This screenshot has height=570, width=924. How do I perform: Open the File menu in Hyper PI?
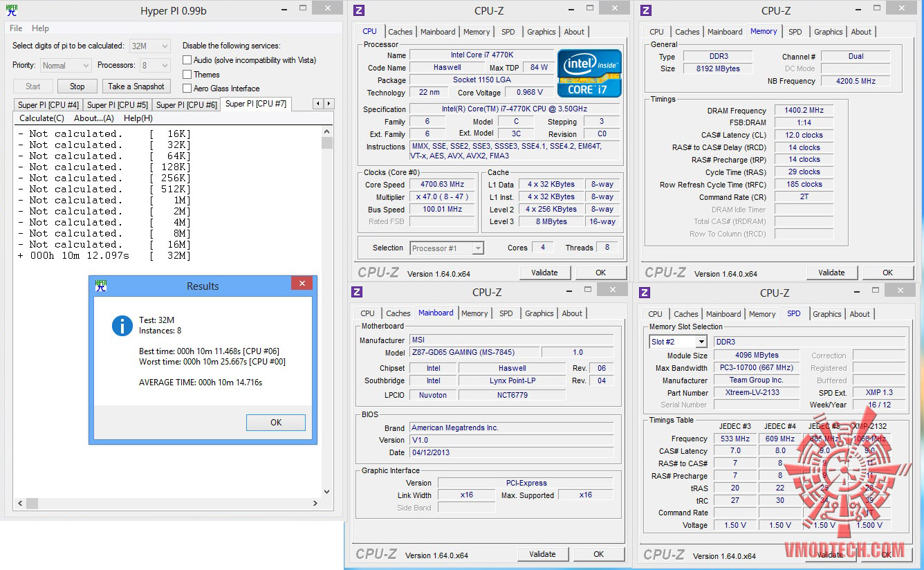16,28
